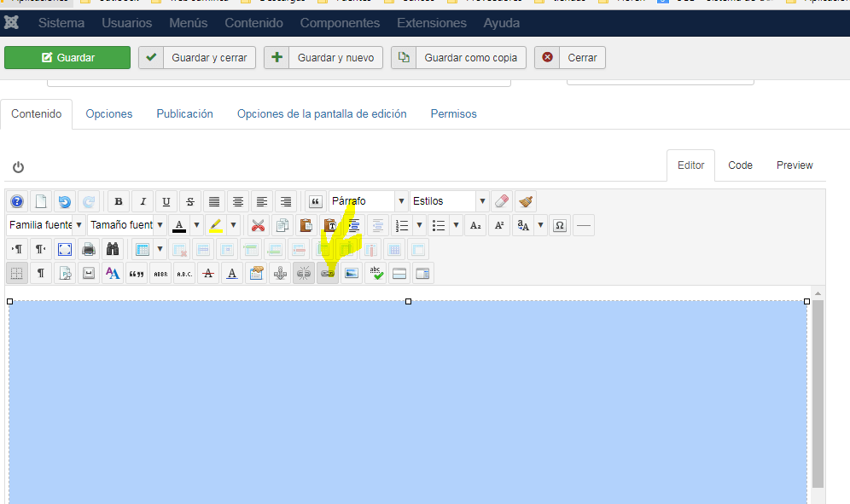The width and height of the screenshot is (850, 504).
Task: Cut the selection with the scissors icon
Action: click(259, 225)
